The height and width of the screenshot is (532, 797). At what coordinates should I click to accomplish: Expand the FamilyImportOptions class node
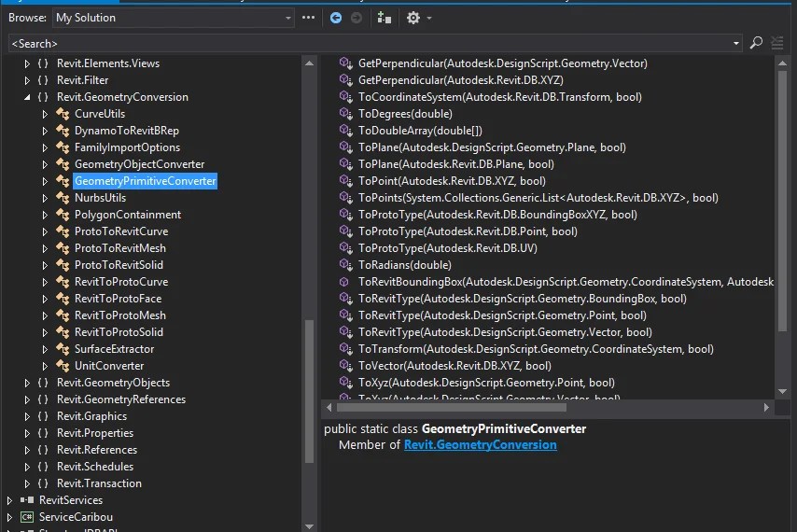pos(45,147)
